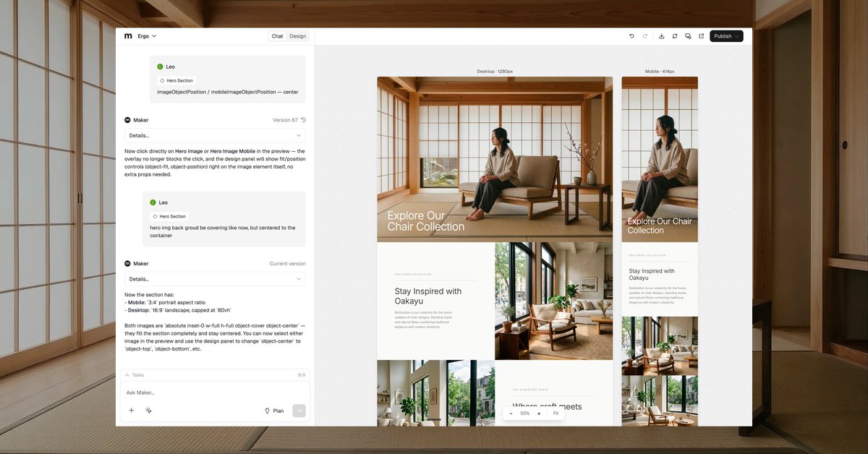
Task: Click mobile heading Stay Inspired with Oakayu
Action: coord(652,274)
